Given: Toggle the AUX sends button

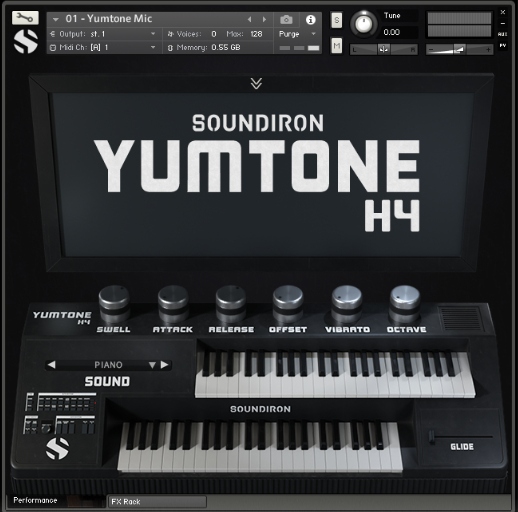Looking at the screenshot, I should click(x=503, y=34).
